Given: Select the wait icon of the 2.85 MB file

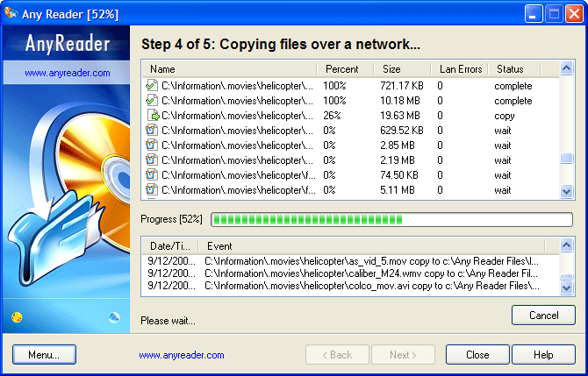Looking at the screenshot, I should [151, 145].
